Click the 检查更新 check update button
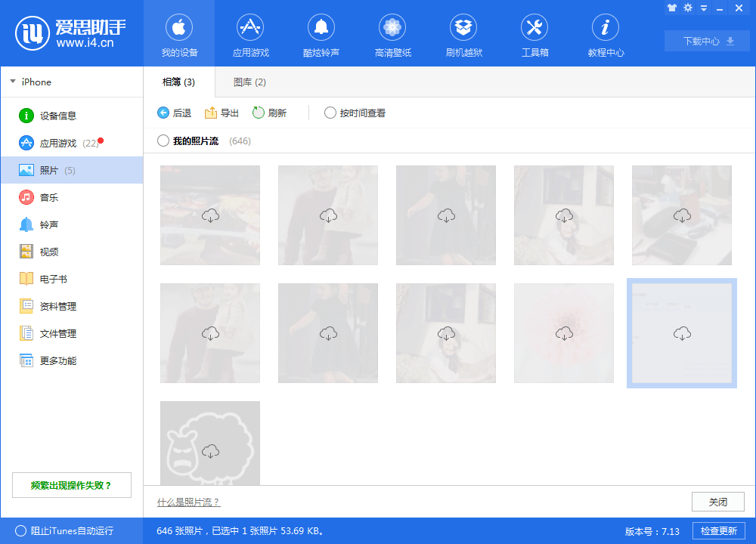The width and height of the screenshot is (756, 544). pos(718,531)
